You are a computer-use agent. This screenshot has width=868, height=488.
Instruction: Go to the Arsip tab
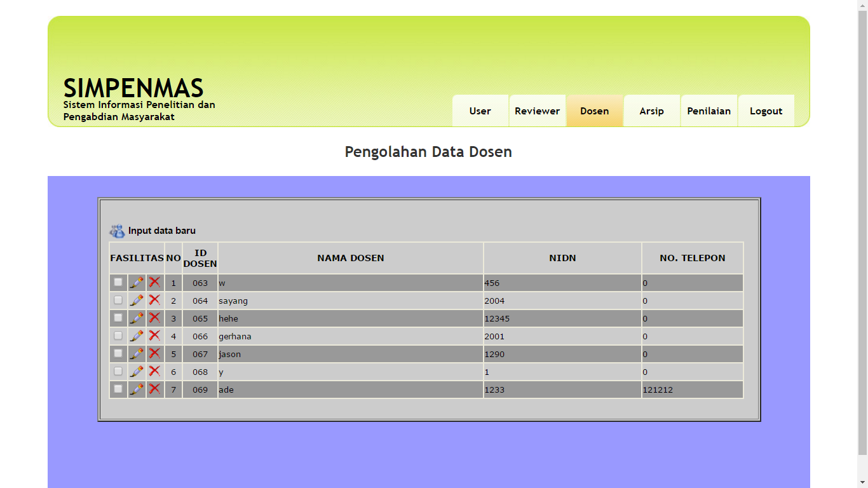(652, 111)
